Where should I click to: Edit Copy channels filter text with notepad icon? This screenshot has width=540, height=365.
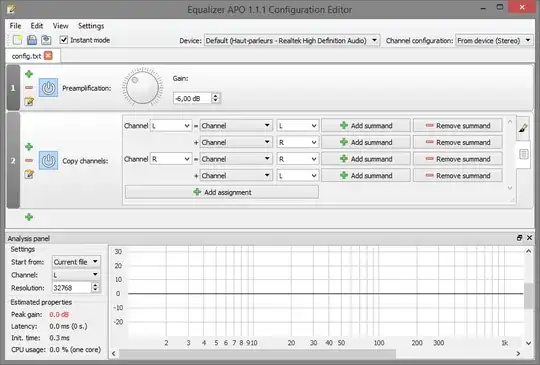click(29, 174)
